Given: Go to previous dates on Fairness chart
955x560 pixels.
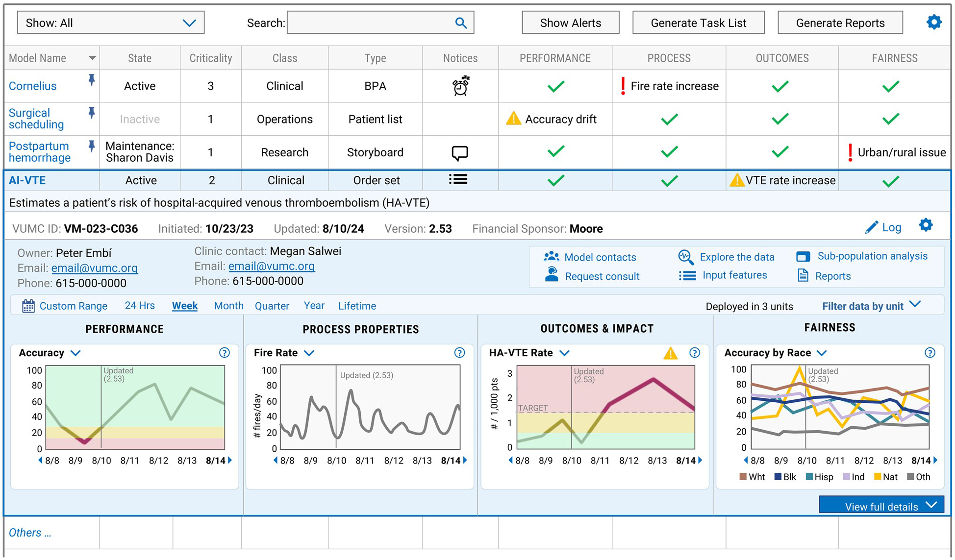Looking at the screenshot, I should pyautogui.click(x=746, y=460).
